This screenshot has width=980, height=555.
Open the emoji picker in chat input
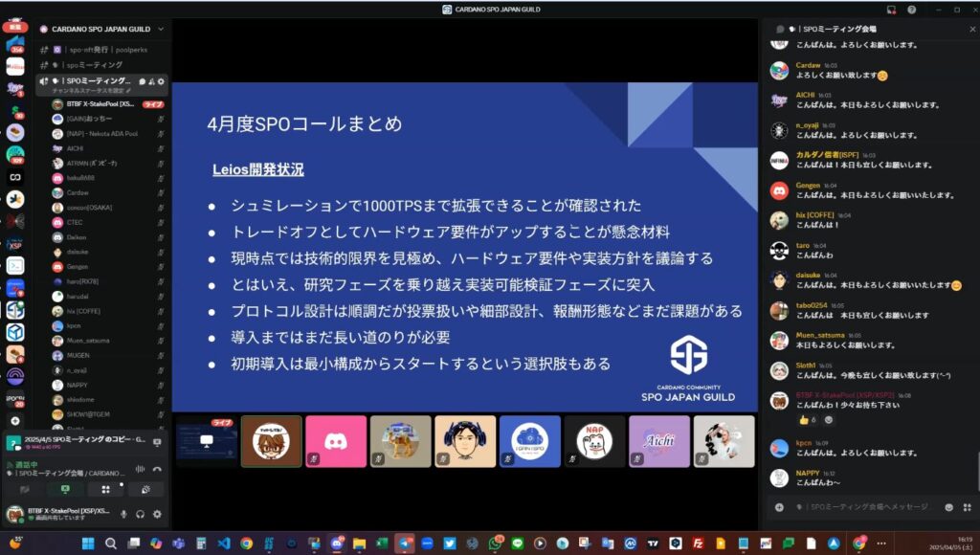coord(948,507)
